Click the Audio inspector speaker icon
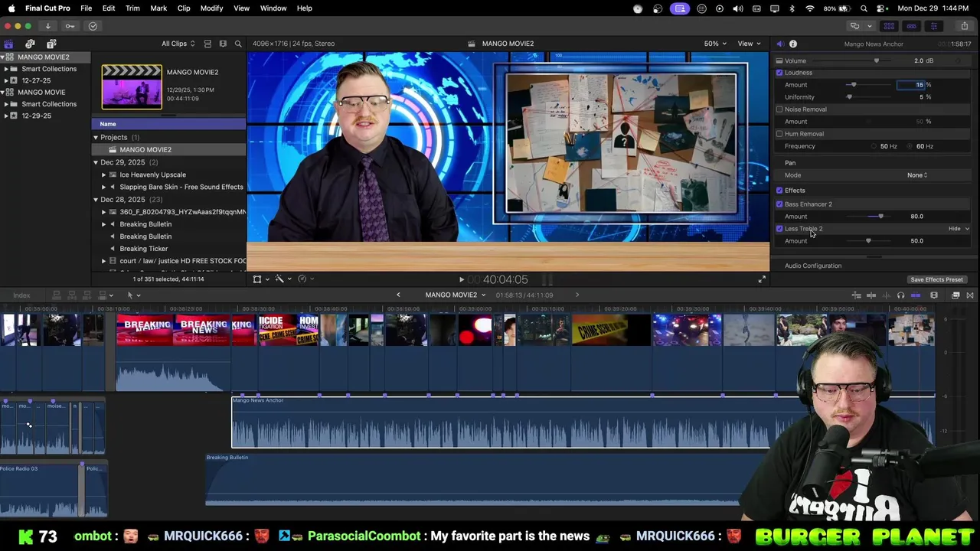 tap(779, 44)
